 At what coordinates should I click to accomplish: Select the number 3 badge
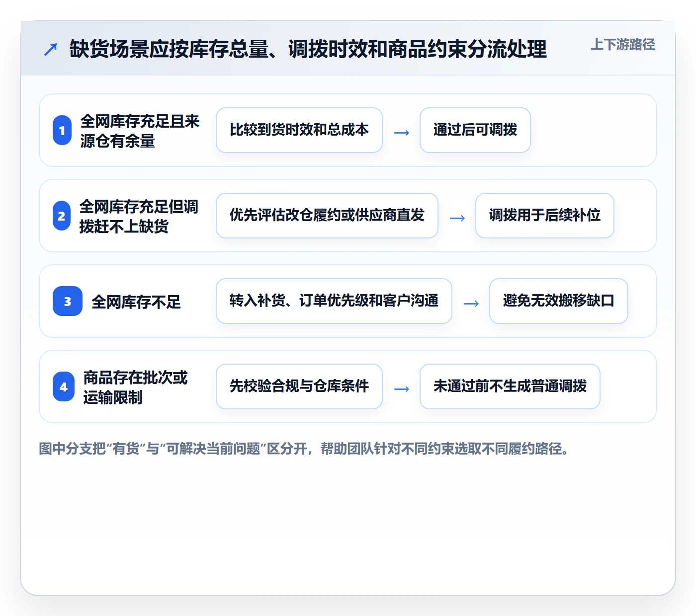[68, 301]
